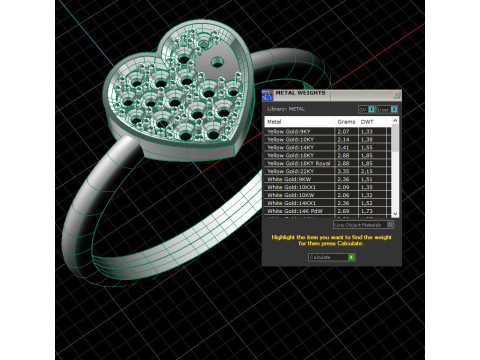Select the White Gold:10KX1 row
Viewport: 480px width, 360px height.
tap(328, 187)
